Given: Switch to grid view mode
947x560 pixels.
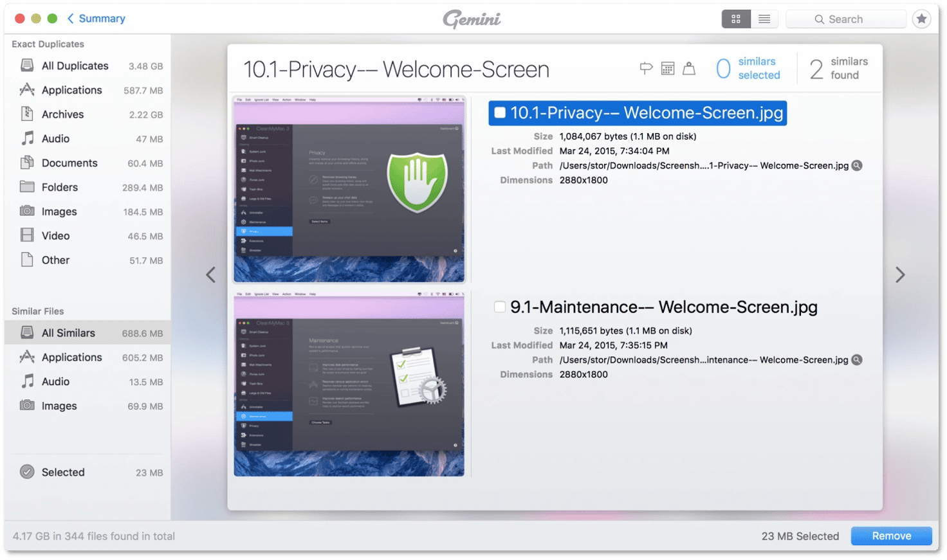Looking at the screenshot, I should tap(736, 19).
